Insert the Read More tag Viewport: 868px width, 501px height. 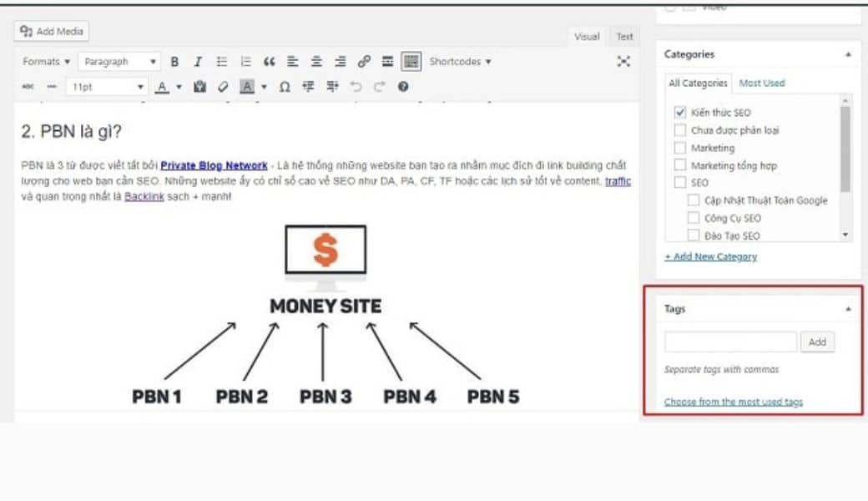point(387,62)
